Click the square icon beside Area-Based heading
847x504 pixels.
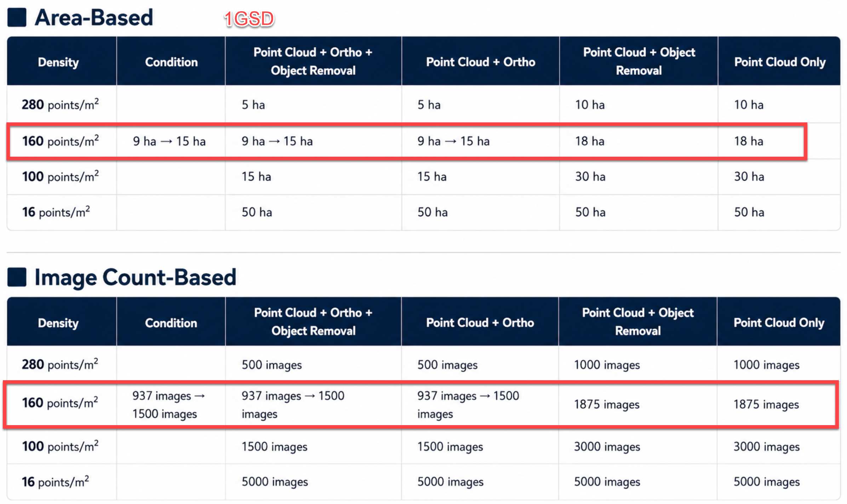tap(17, 17)
